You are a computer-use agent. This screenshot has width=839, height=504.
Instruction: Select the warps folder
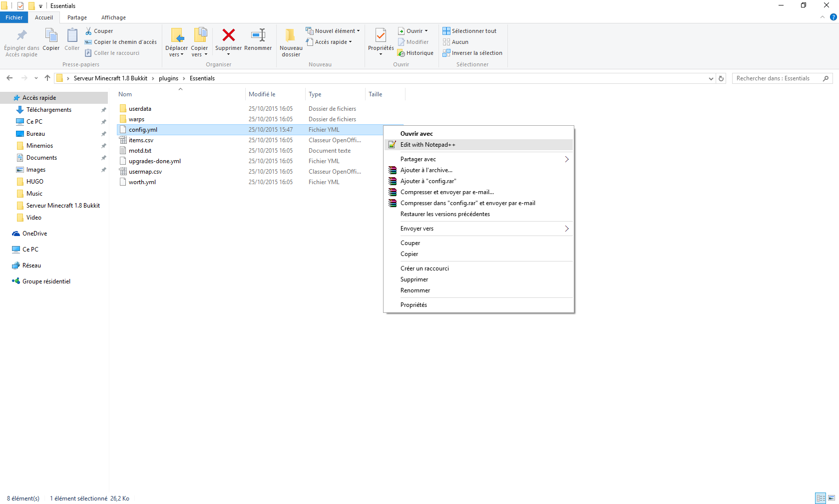point(136,119)
